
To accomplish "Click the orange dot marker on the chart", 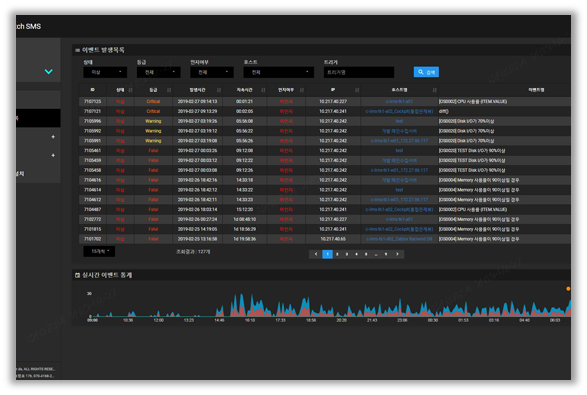I will [x=568, y=289].
